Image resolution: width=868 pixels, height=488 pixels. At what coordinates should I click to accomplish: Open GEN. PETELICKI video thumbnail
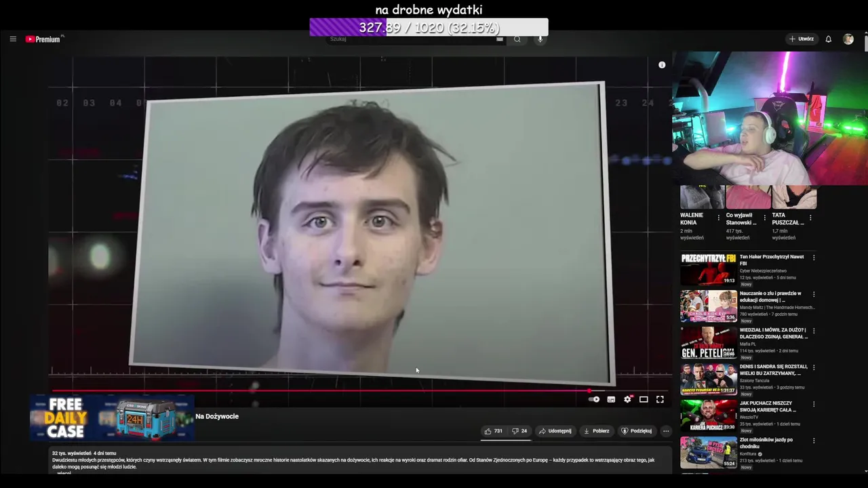(709, 342)
